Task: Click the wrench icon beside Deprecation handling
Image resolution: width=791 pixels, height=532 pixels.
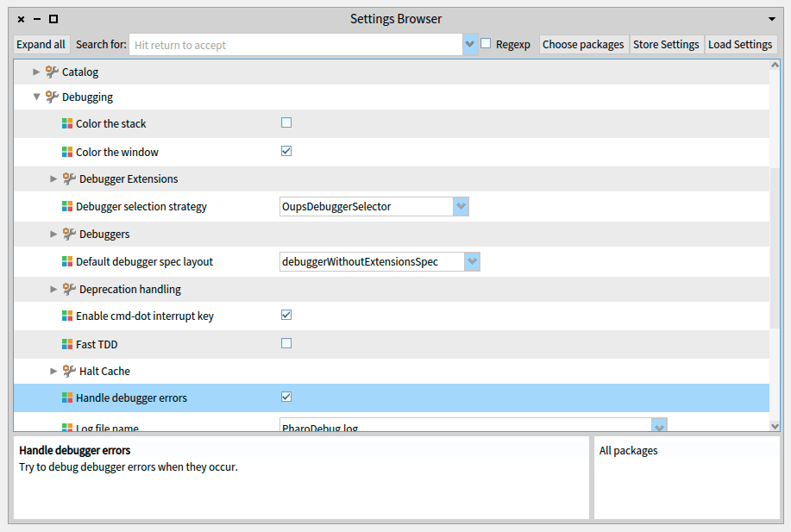Action: coord(69,290)
